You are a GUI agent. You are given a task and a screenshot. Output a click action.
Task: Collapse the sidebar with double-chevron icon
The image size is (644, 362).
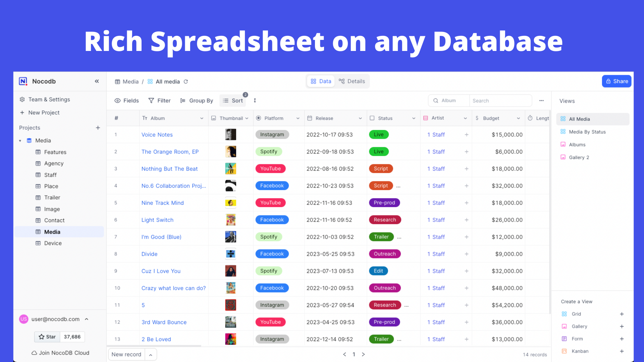point(97,81)
